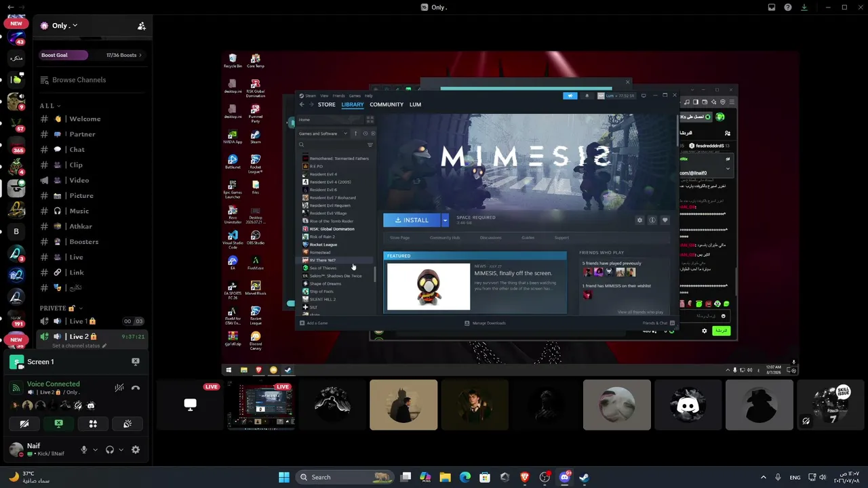Open Discord user settings gear
This screenshot has width=868, height=488.
click(x=136, y=449)
